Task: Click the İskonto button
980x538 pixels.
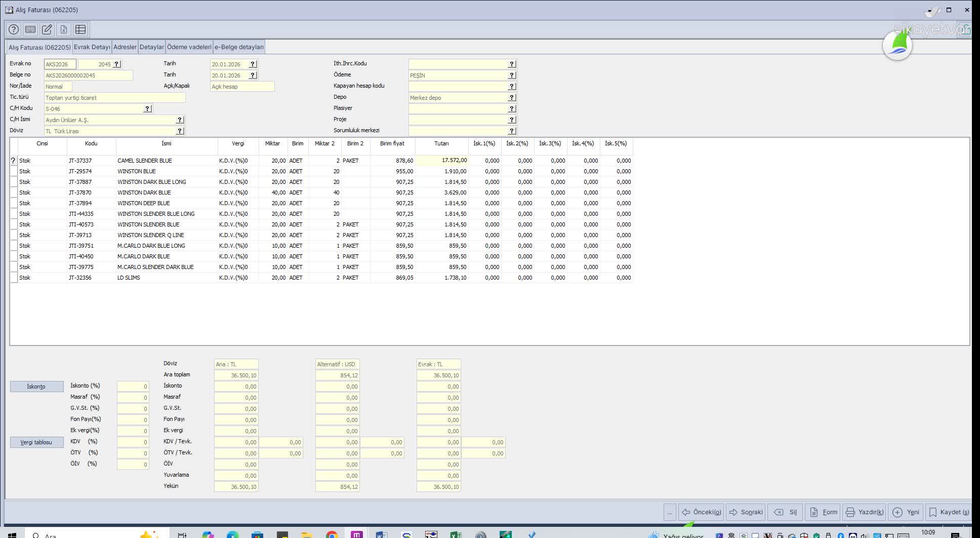Action: pyautogui.click(x=36, y=387)
